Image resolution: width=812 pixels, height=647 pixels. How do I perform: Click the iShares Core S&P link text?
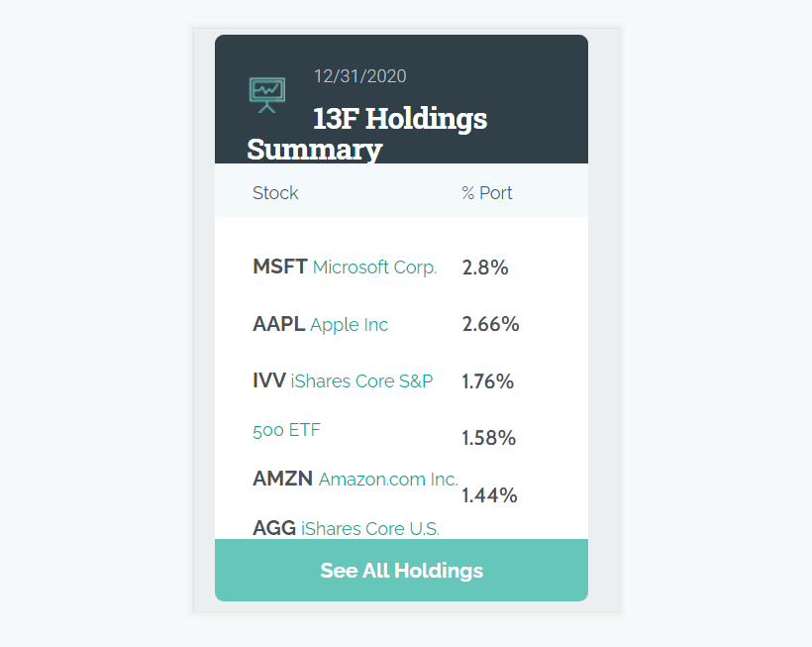(x=361, y=381)
